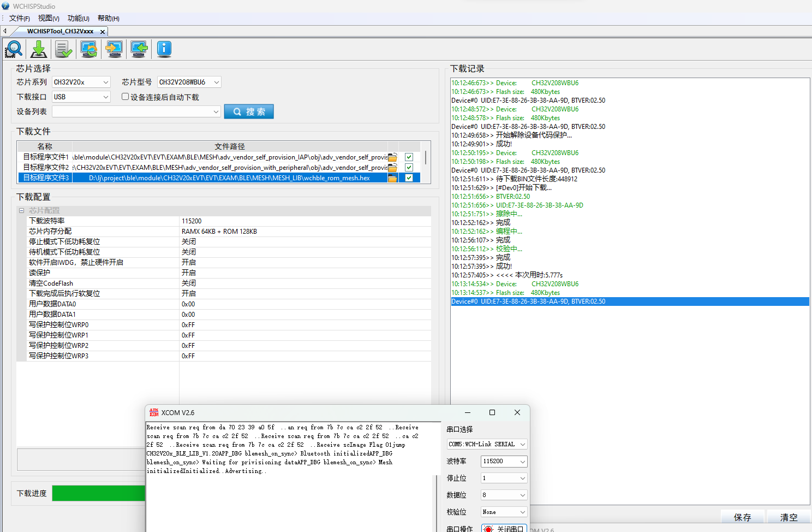Click the tab scroll-left arrow
Image resolution: width=812 pixels, height=532 pixels.
pos(5,31)
